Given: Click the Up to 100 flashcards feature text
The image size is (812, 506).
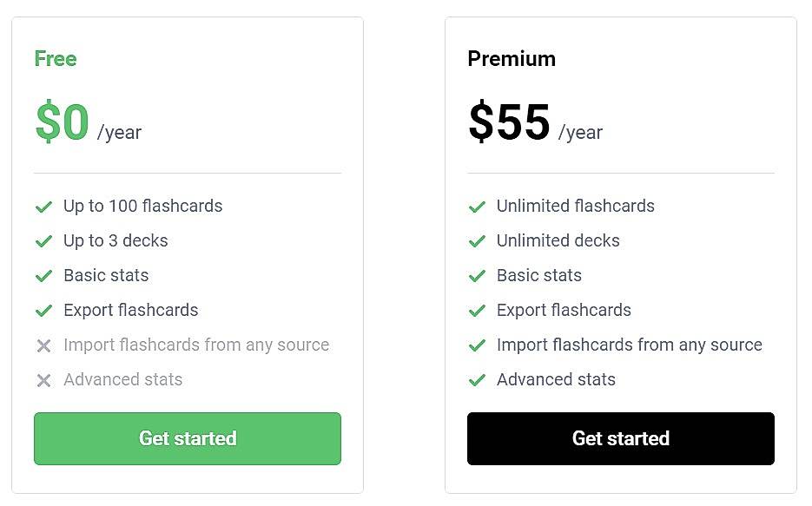Looking at the screenshot, I should point(142,207).
